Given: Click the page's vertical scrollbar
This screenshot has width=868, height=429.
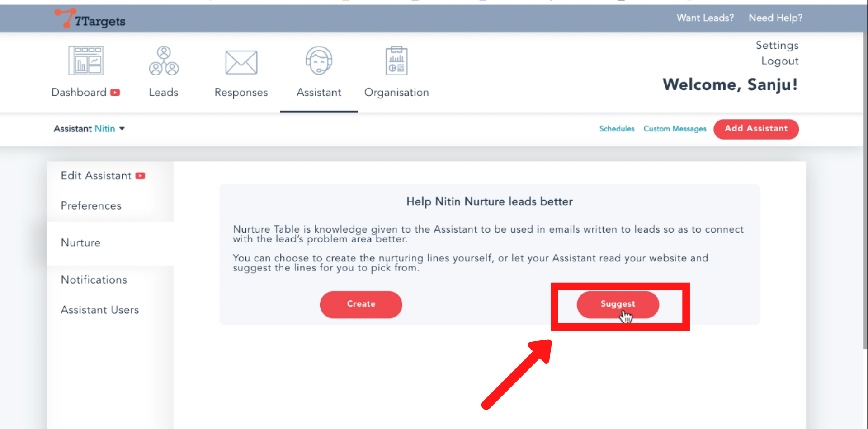Looking at the screenshot, I should coord(865,181).
